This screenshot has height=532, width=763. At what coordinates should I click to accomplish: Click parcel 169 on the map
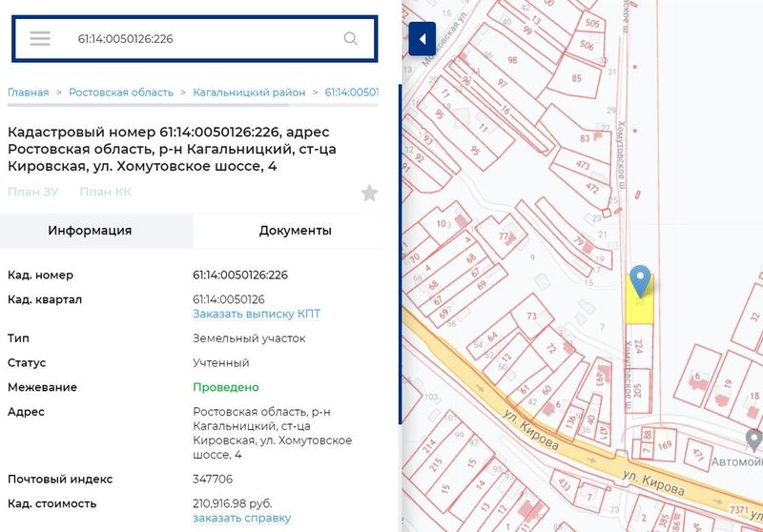pyautogui.click(x=665, y=444)
